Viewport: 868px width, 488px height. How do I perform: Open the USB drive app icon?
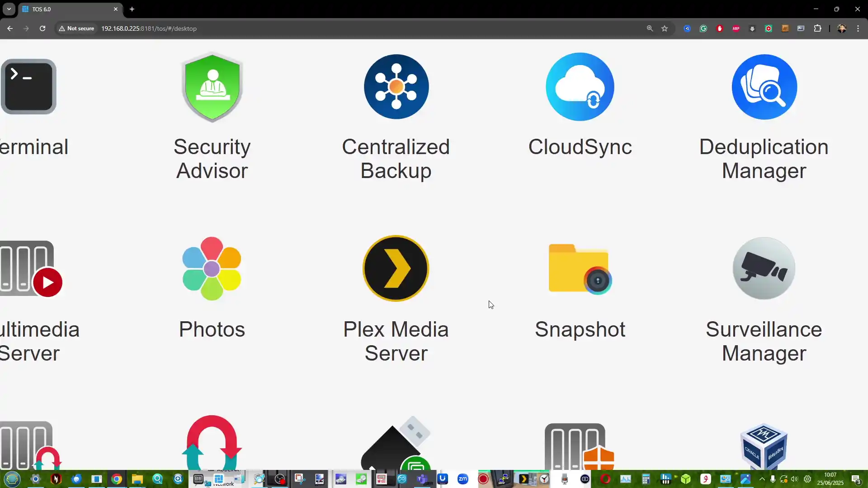click(x=396, y=443)
